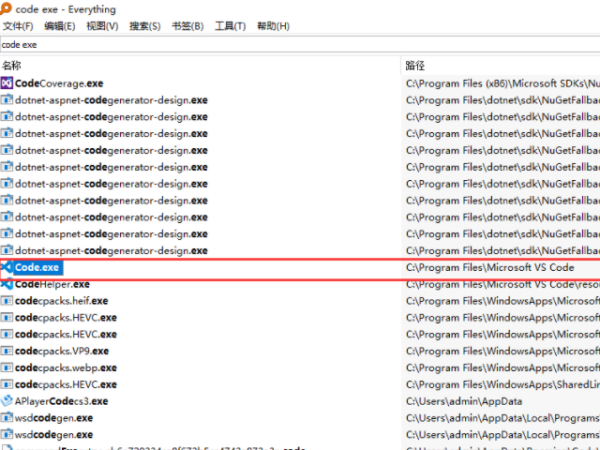Select the codecpacks.webp.exe file name

pyautogui.click(x=66, y=368)
